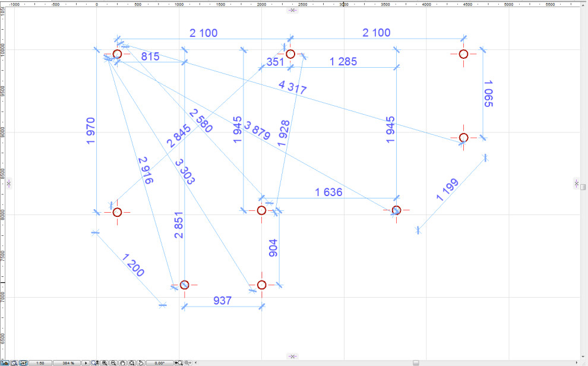Image resolution: width=588 pixels, height=366 pixels.
Task: Click the Fit in Window icon
Action: click(131, 362)
